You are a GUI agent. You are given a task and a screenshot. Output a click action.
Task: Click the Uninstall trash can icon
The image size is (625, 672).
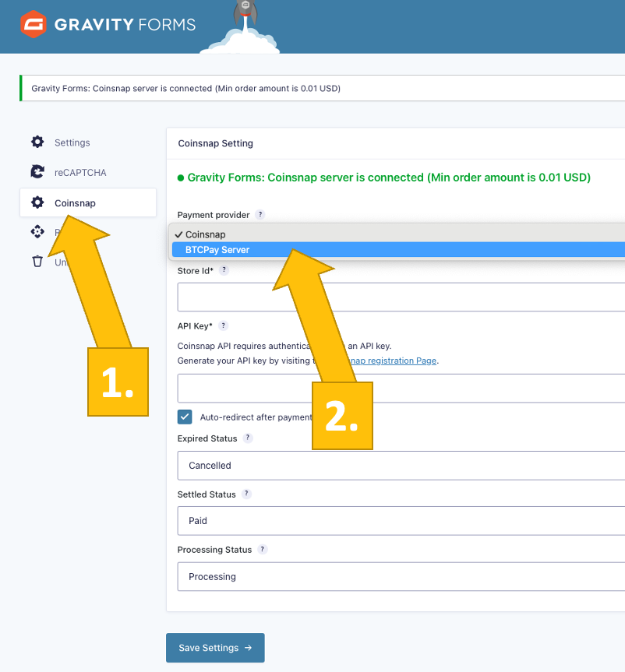[x=37, y=262]
